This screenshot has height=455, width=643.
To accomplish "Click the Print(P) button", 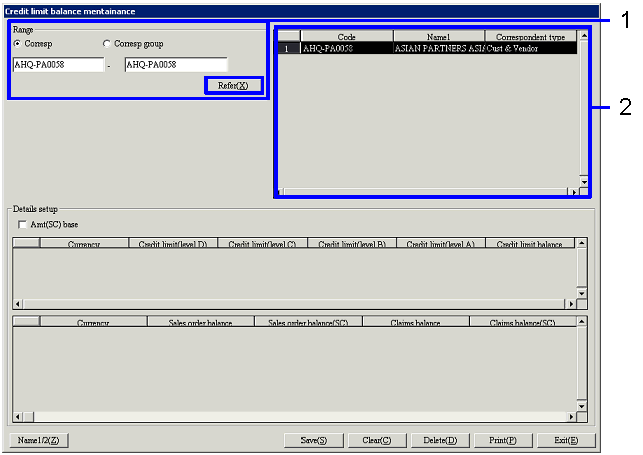I will pos(503,440).
